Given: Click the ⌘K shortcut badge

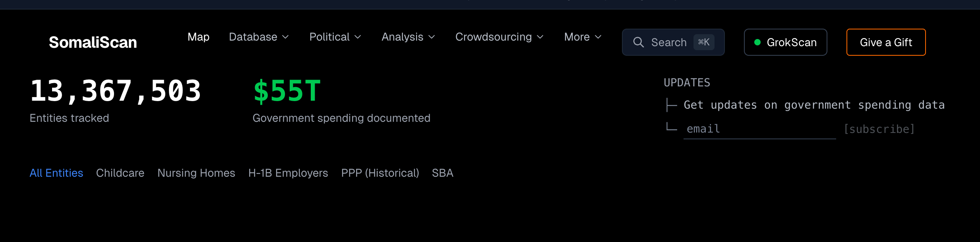Looking at the screenshot, I should pyautogui.click(x=704, y=42).
